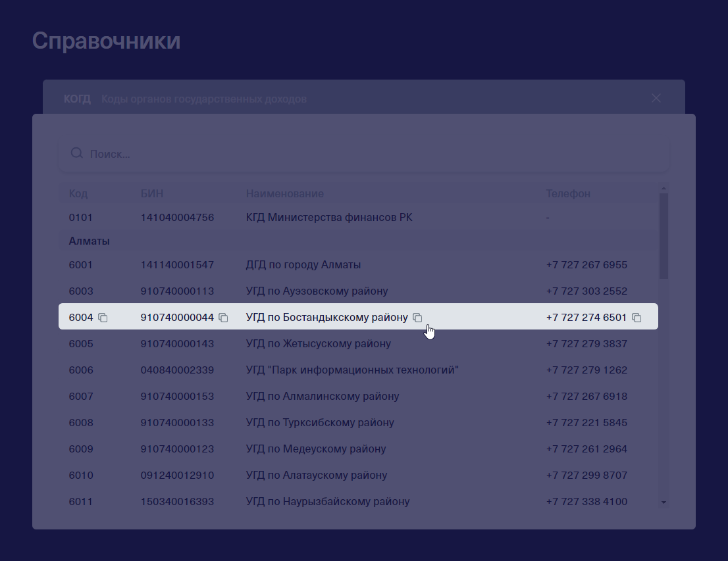This screenshot has width=728, height=561.
Task: Click phone +7 727 267 6918
Action: point(586,397)
